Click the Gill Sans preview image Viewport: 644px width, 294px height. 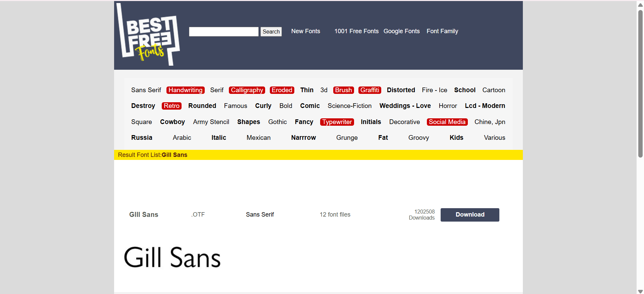click(172, 257)
